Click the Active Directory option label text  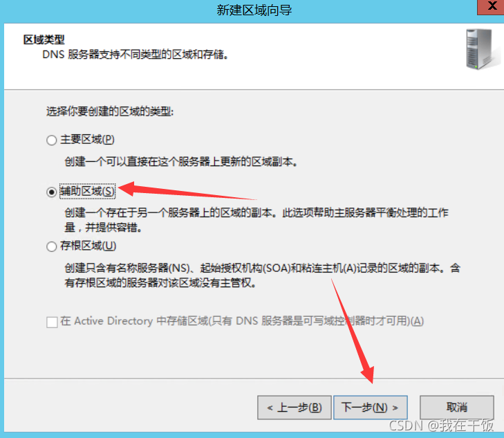click(x=242, y=321)
